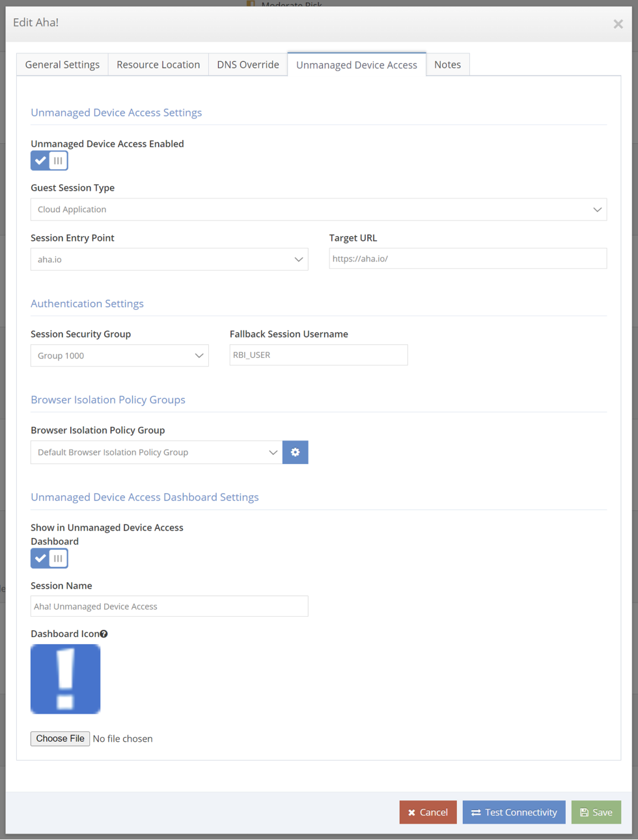Viewport: 638px width, 840px height.
Task: Click the Session Entry Point label
Action: [72, 237]
